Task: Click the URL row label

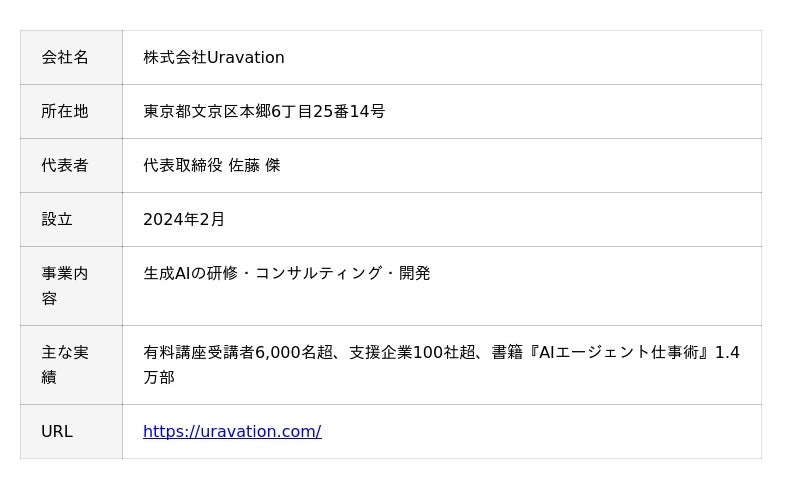Action: pos(57,432)
